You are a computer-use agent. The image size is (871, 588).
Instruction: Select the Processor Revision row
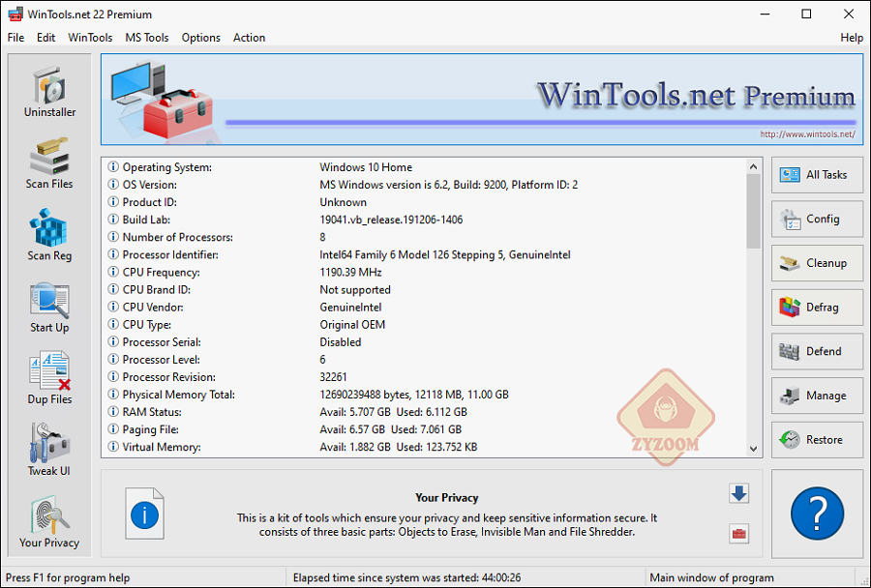[424, 377]
